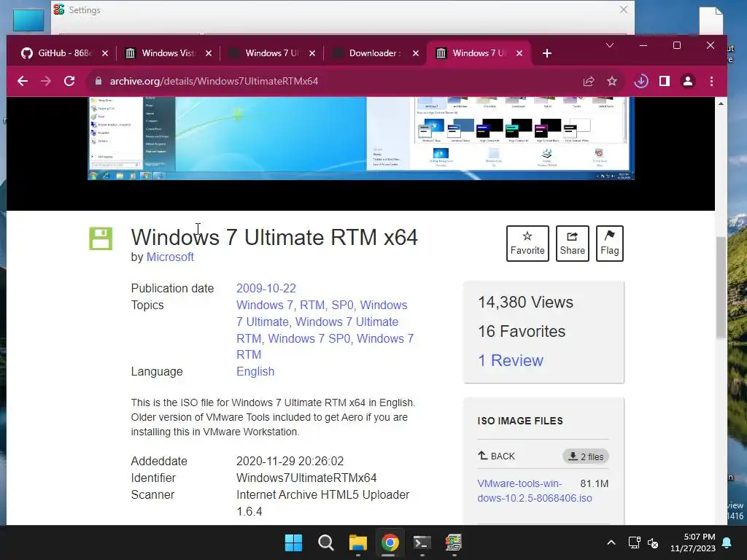This screenshot has height=560, width=747.
Task: Close the Windows Vista tab
Action: pyautogui.click(x=209, y=53)
